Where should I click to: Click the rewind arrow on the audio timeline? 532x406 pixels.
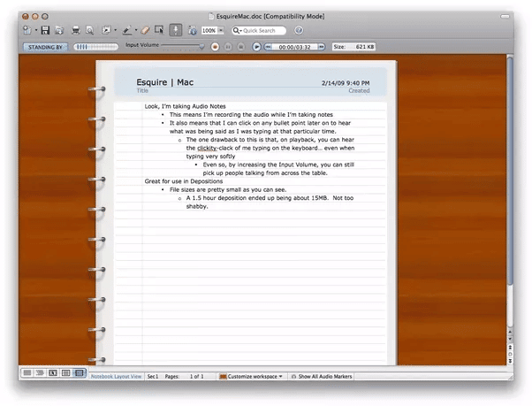tap(268, 47)
